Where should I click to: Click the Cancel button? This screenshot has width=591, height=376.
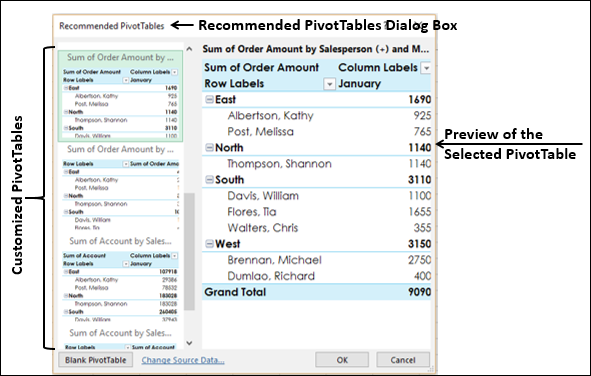(403, 360)
